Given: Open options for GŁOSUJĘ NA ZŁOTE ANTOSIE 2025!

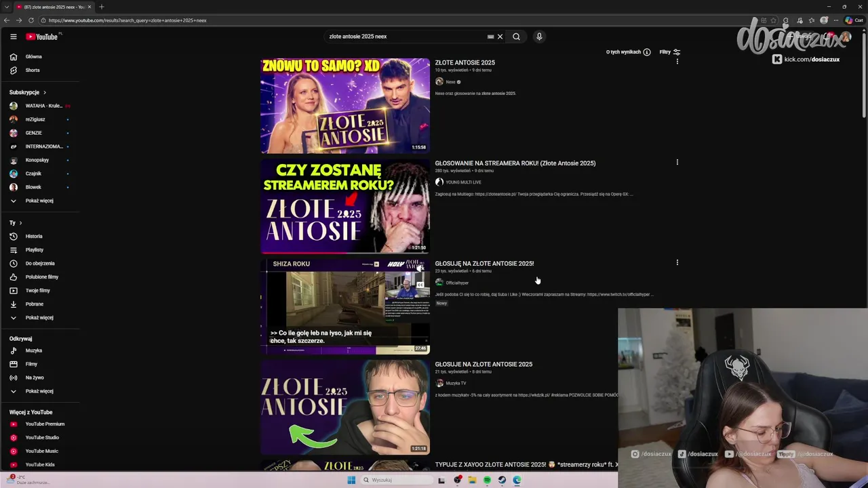Looking at the screenshot, I should point(677,263).
